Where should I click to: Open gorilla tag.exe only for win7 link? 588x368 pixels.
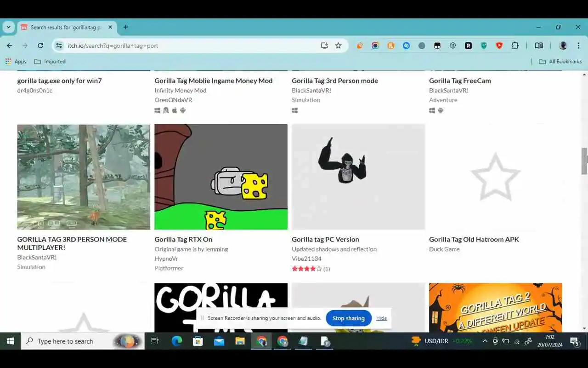pos(60,80)
